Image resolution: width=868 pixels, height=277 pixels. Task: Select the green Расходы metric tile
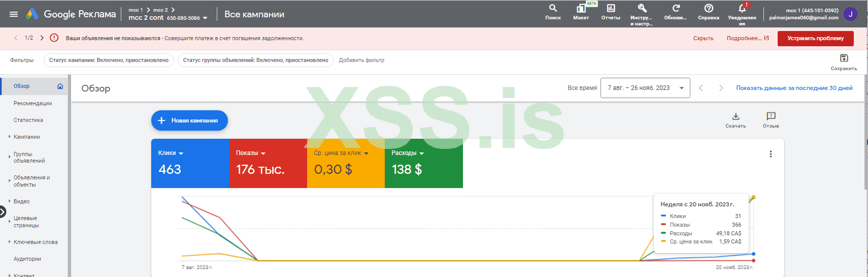point(424,163)
